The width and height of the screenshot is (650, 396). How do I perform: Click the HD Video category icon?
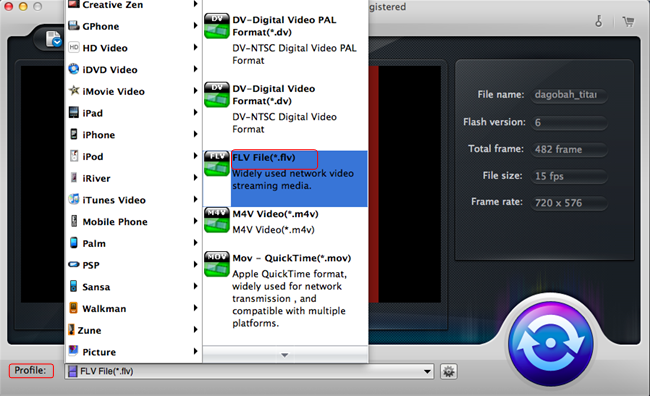tap(74, 47)
